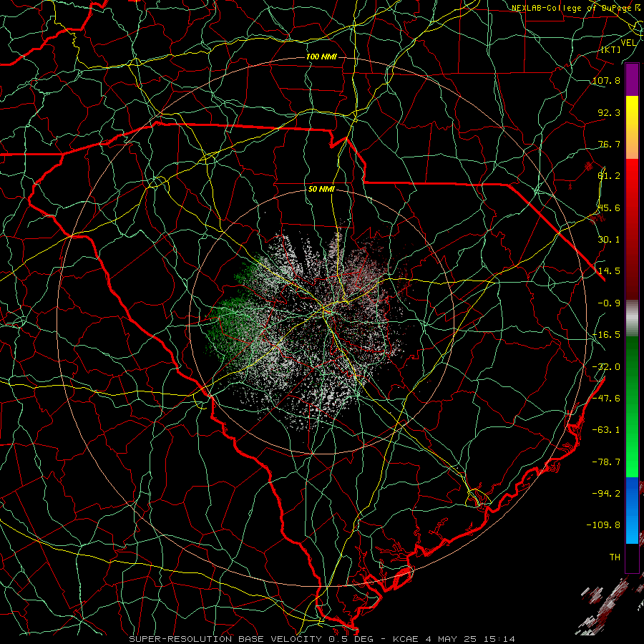
Task: Click the -78.7 legend value
Action: [606, 462]
